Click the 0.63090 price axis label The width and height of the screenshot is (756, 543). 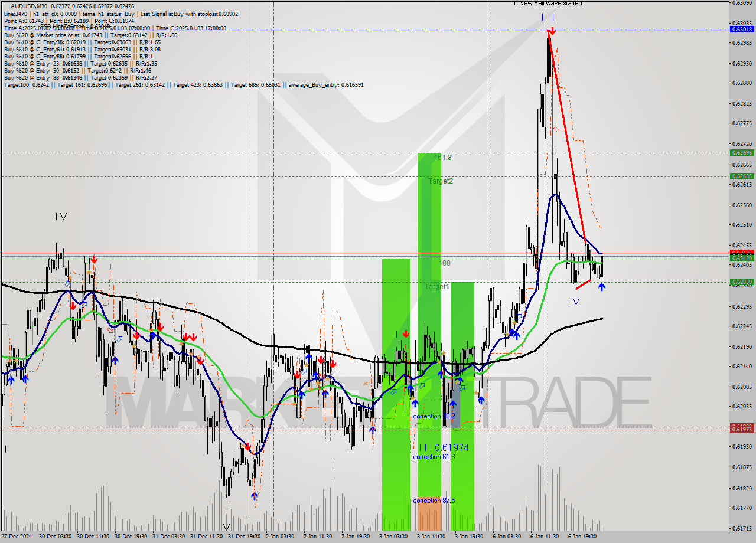click(742, 3)
